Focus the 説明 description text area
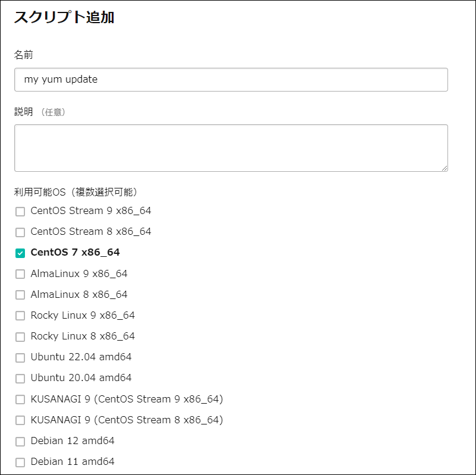 (x=231, y=148)
